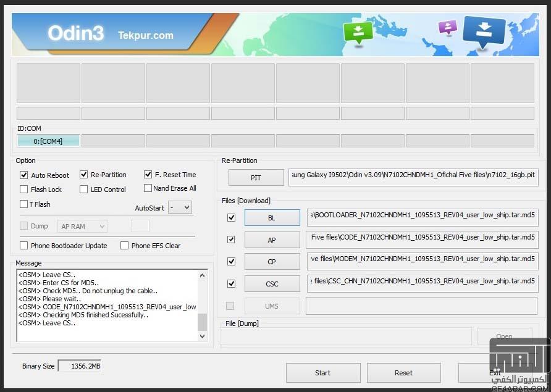
Task: Select the 0:[COM4] port slot
Action: [x=48, y=141]
